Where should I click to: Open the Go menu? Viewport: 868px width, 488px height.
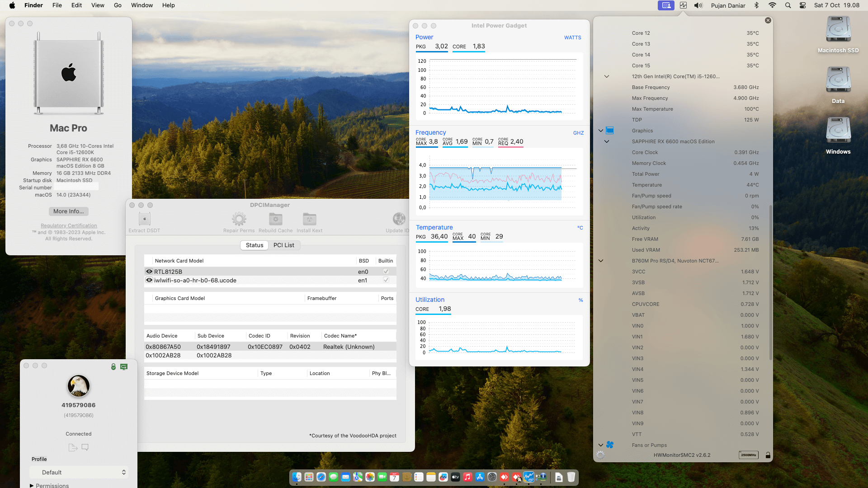[118, 5]
